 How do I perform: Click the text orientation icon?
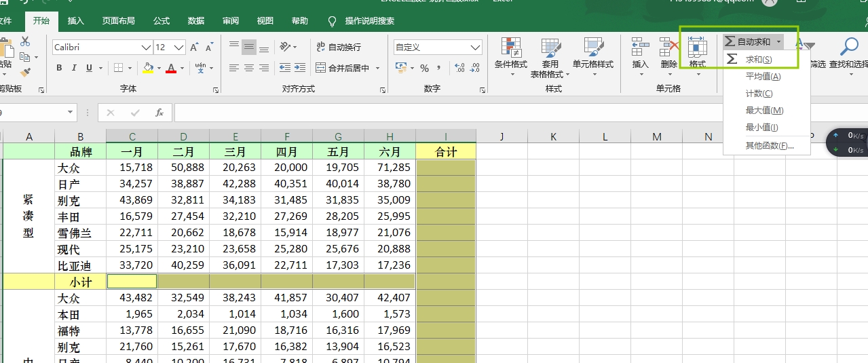tap(286, 47)
